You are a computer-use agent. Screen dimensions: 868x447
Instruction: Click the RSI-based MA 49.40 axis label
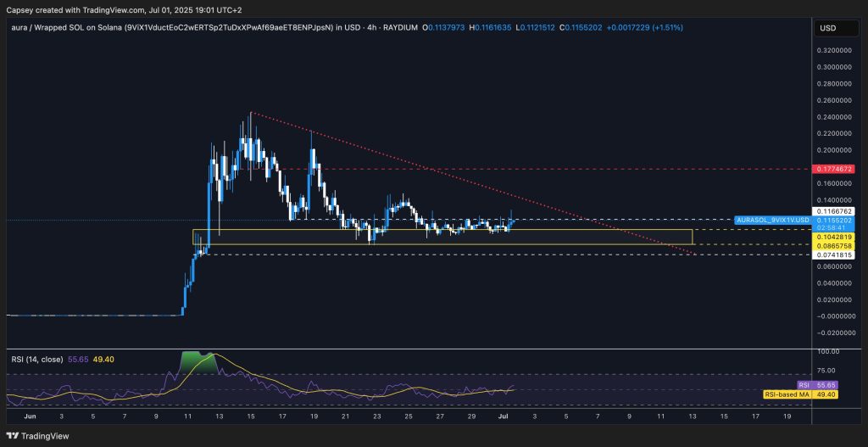[x=801, y=394]
